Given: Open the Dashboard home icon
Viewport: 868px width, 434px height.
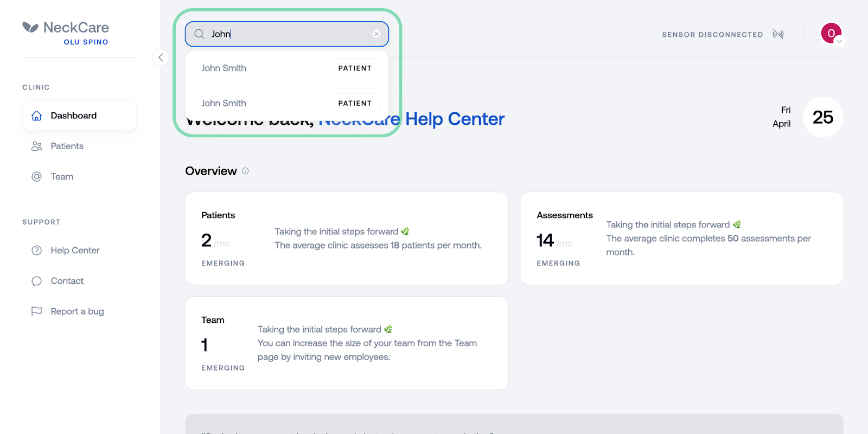Looking at the screenshot, I should click(37, 116).
